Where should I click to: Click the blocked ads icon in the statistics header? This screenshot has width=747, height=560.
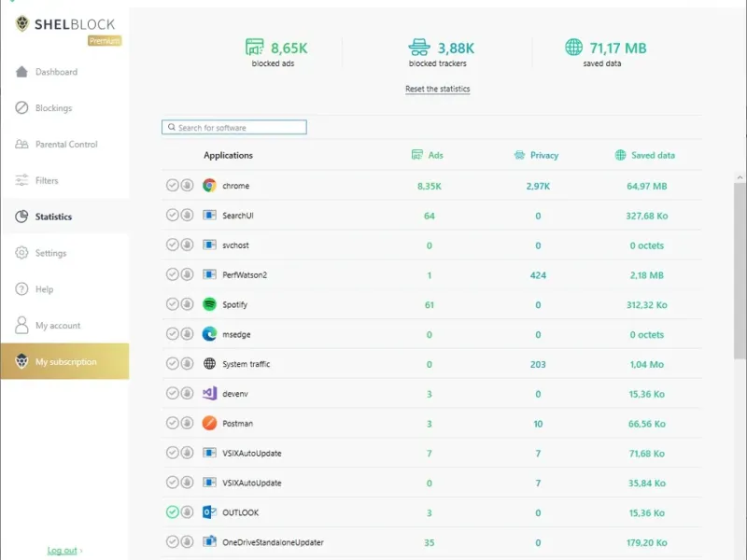254,48
